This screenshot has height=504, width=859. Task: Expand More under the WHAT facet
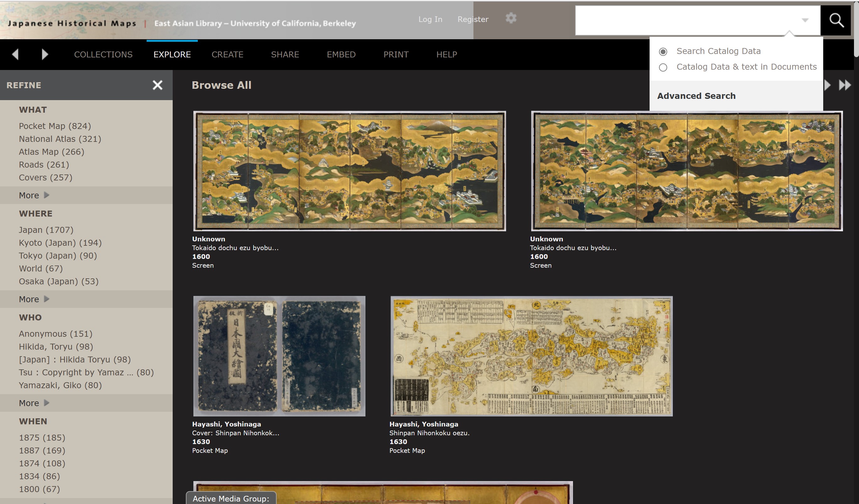(34, 195)
